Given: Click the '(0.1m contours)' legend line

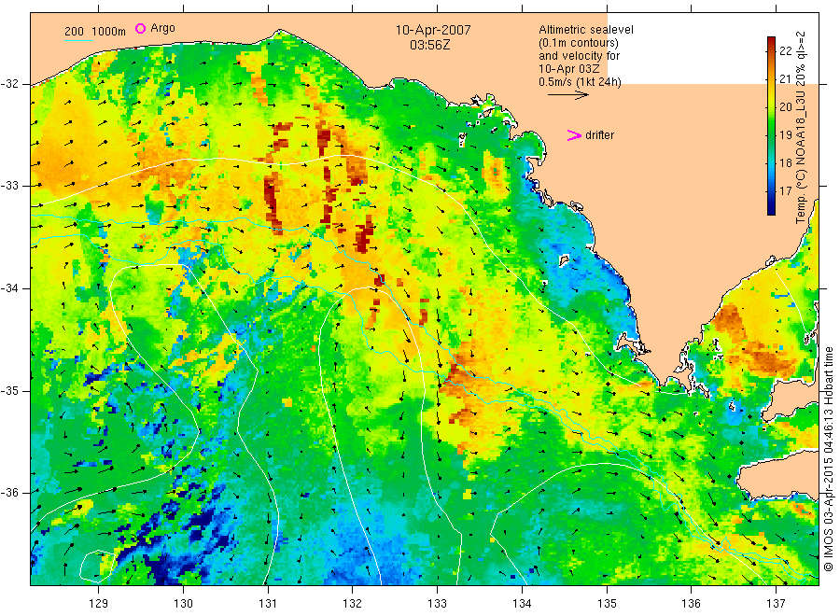Looking at the screenshot, I should coord(579,43).
